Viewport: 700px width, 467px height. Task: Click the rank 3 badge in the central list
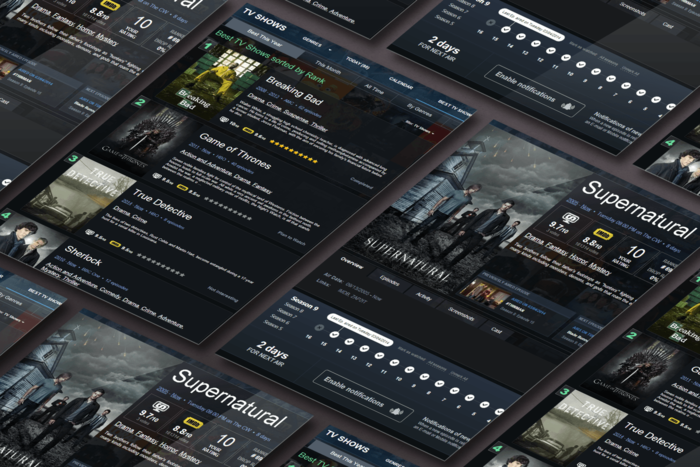(x=73, y=158)
